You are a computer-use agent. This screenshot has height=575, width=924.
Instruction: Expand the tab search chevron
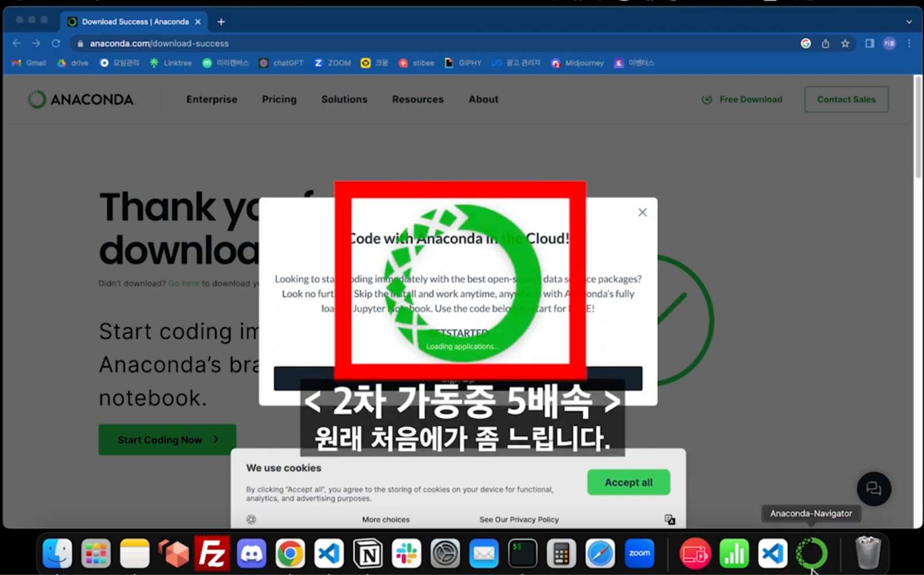point(909,22)
